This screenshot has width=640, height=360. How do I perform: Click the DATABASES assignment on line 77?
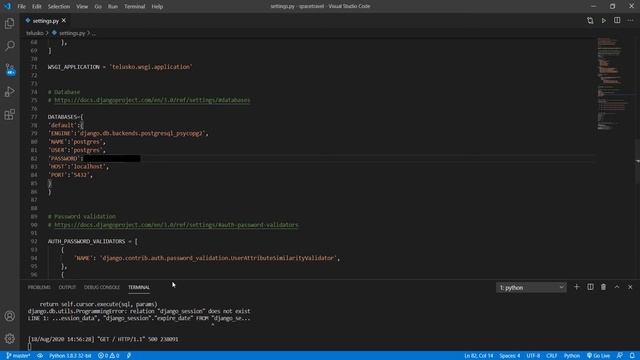[x=65, y=117]
